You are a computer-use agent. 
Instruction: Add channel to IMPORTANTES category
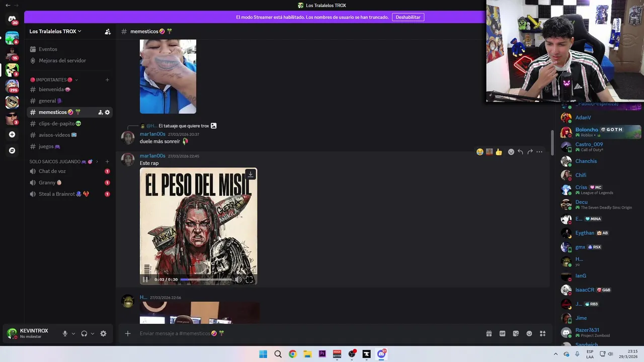click(107, 79)
